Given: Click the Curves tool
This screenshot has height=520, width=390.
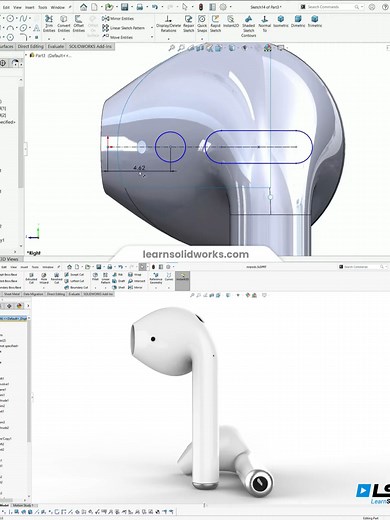Looking at the screenshot, I should (x=169, y=277).
